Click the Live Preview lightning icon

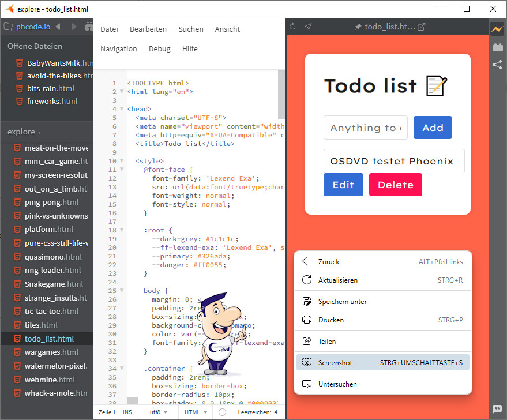tap(497, 29)
